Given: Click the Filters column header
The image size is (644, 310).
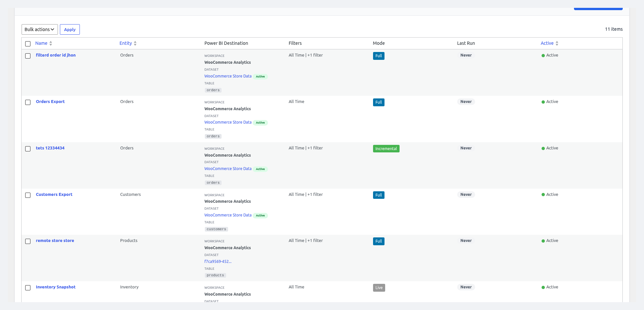Looking at the screenshot, I should (295, 43).
